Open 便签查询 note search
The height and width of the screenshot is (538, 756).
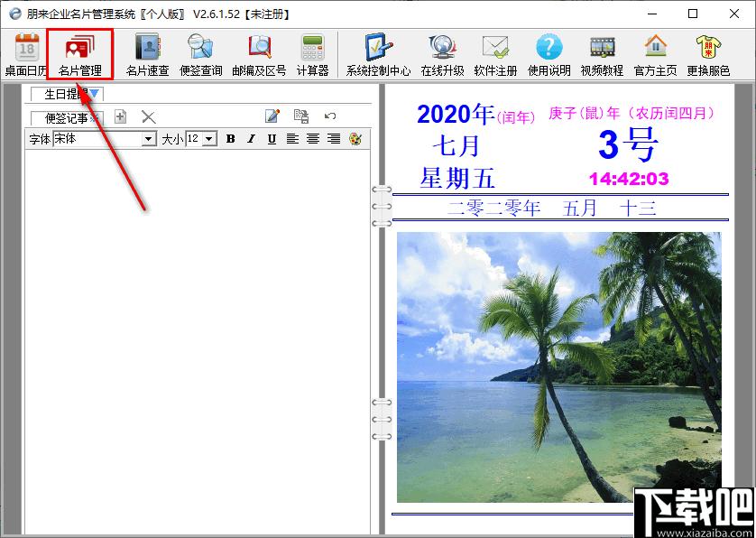tap(200, 54)
